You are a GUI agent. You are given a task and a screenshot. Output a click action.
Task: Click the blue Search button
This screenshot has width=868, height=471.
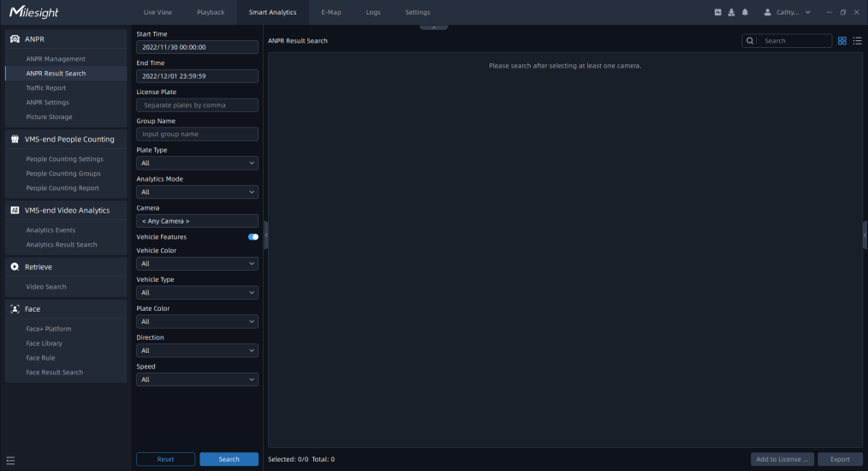pos(229,459)
